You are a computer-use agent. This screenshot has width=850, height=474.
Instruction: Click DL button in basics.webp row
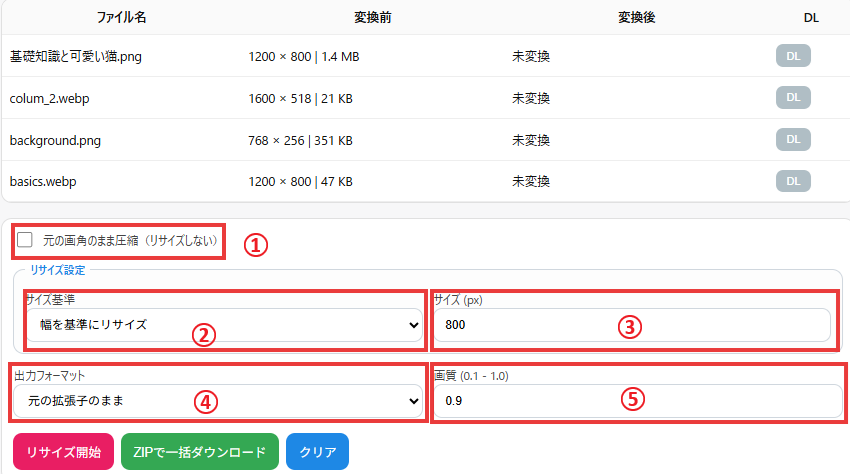(793, 181)
